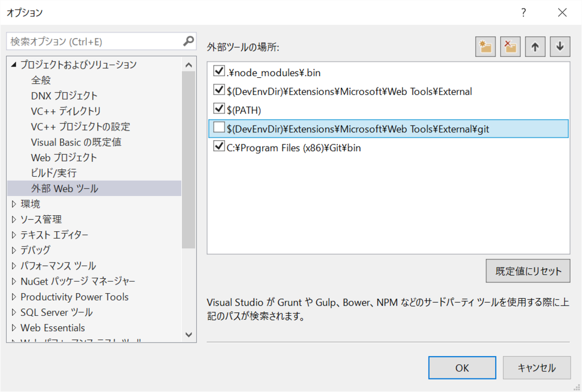The image size is (582, 392).
Task: Select the C:¥Program Files (x86)¥Git¥bin row
Action: click(388, 148)
